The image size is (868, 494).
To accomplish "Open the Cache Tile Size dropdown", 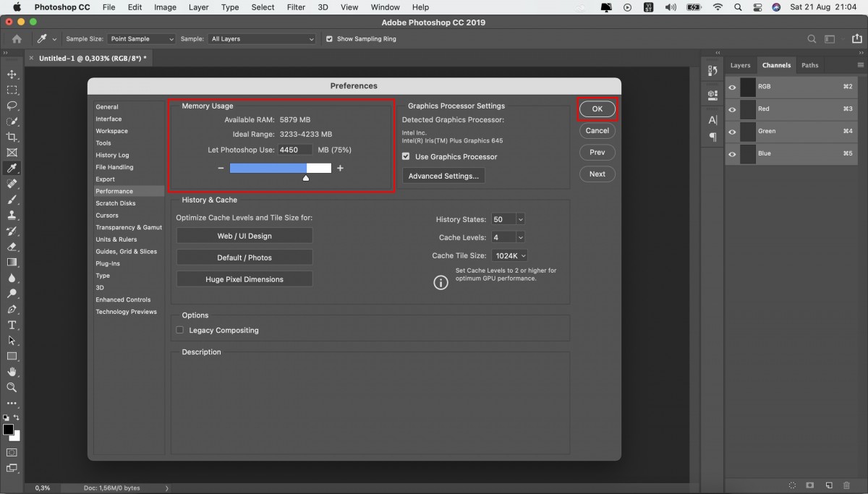I will point(509,255).
